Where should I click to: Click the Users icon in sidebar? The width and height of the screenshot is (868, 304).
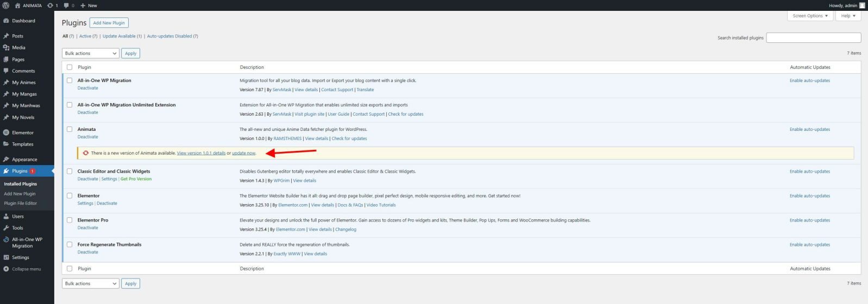[6, 216]
